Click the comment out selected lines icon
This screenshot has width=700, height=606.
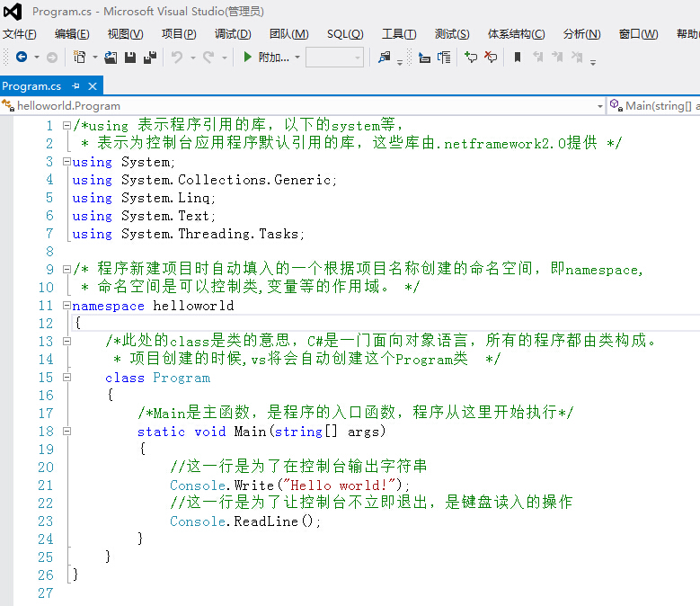click(471, 58)
